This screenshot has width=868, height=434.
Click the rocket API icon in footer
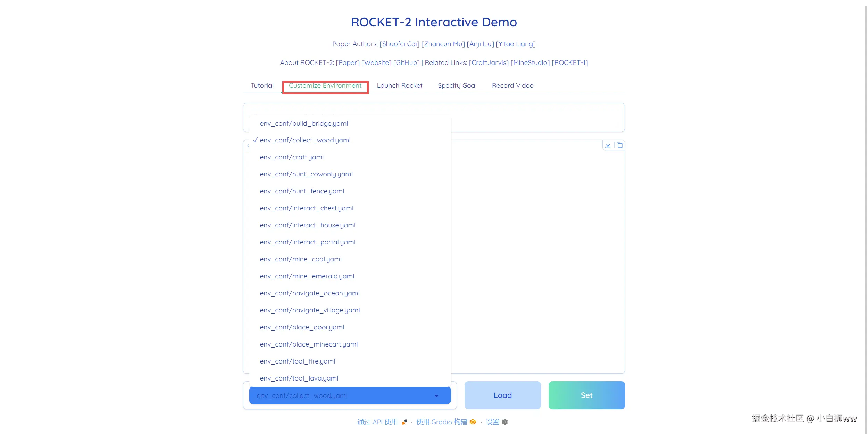404,422
